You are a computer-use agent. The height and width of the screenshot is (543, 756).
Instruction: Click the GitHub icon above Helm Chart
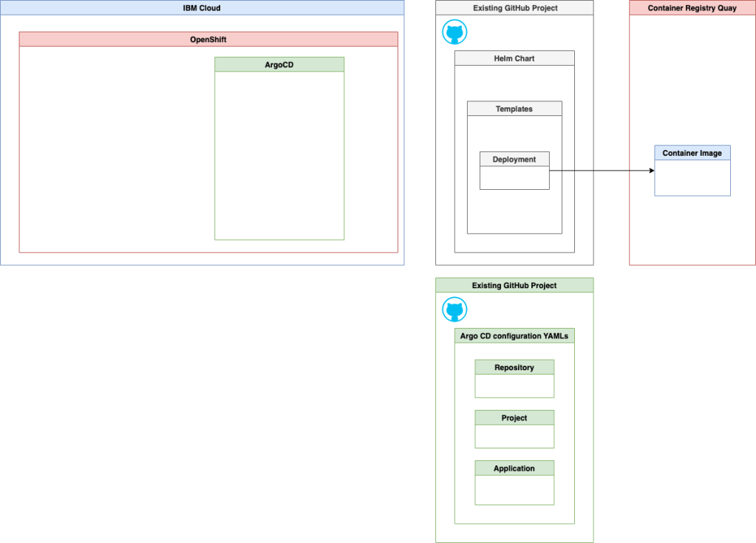tap(454, 33)
